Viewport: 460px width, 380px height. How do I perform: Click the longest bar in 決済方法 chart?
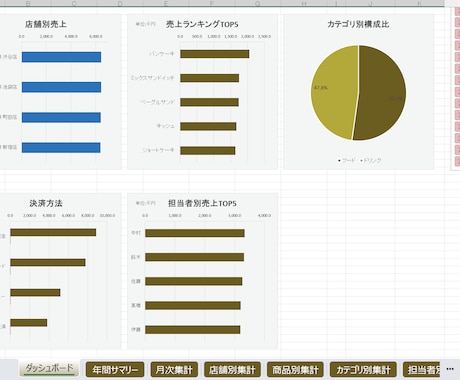tap(53, 232)
